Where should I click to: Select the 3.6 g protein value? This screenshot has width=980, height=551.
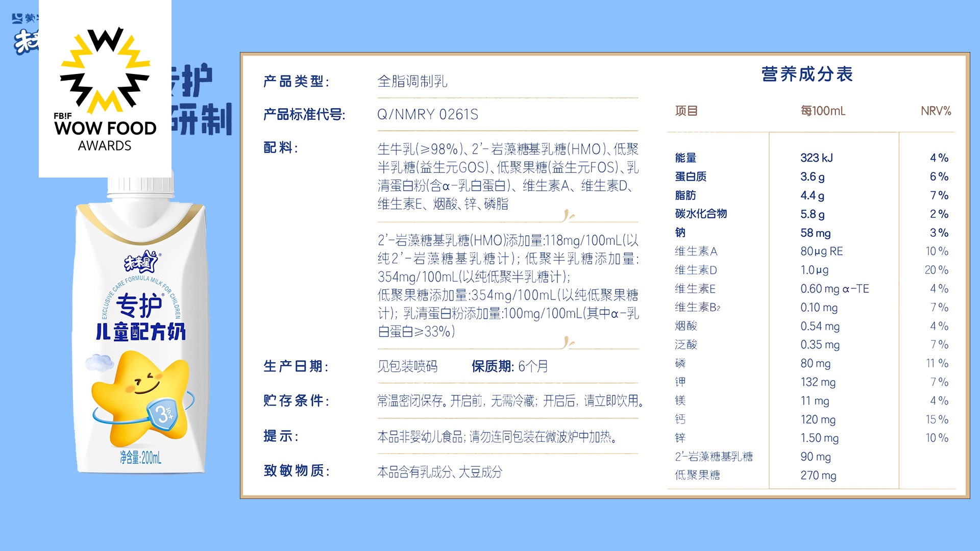pyautogui.click(x=813, y=177)
